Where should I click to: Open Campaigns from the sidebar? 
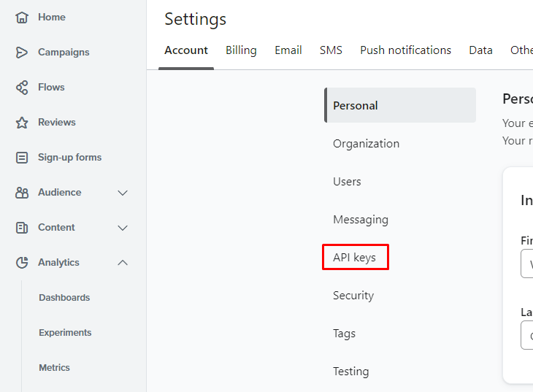64,53
